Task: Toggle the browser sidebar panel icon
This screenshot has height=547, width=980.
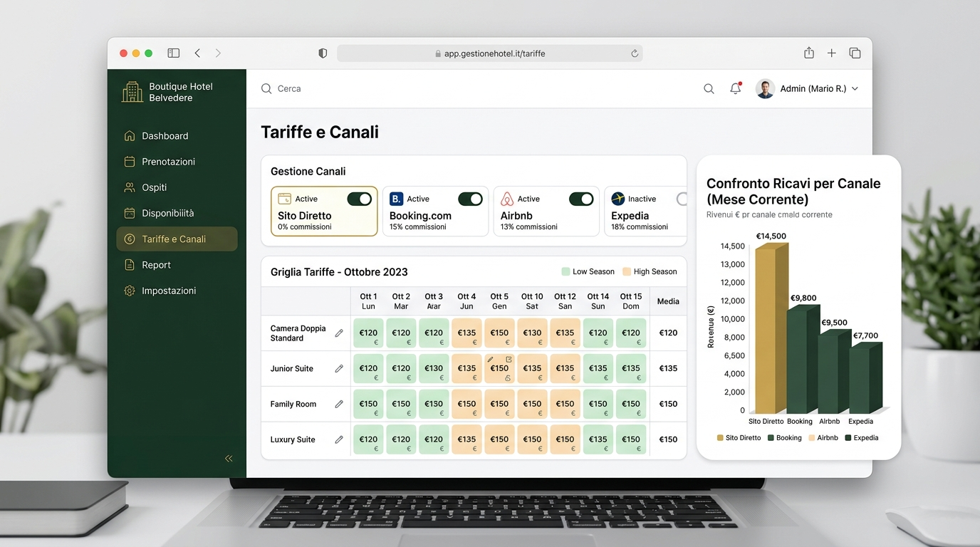Action: [x=173, y=53]
